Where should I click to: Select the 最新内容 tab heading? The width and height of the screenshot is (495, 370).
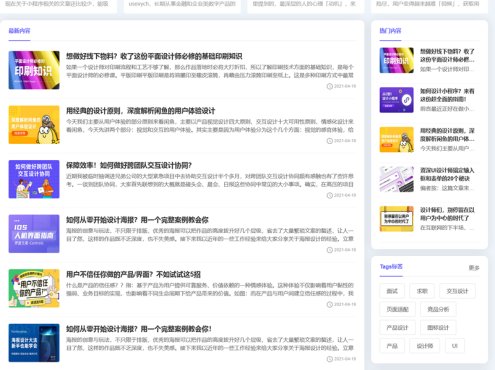pos(19,31)
